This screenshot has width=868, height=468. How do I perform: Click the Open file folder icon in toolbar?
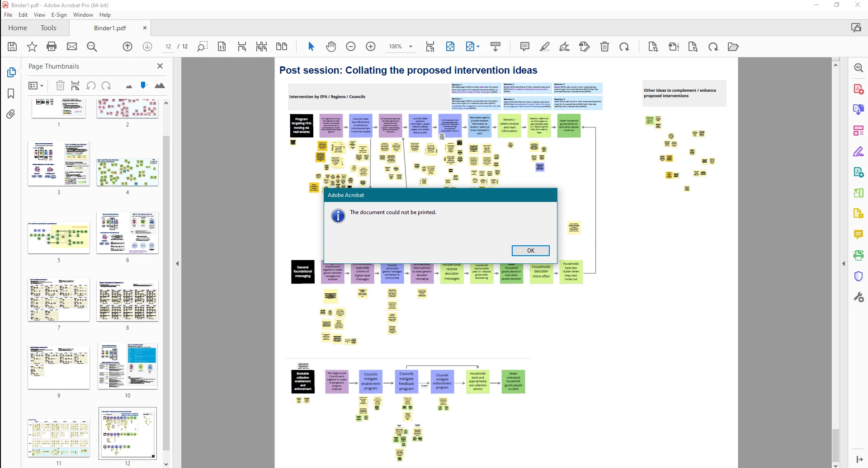pos(733,47)
